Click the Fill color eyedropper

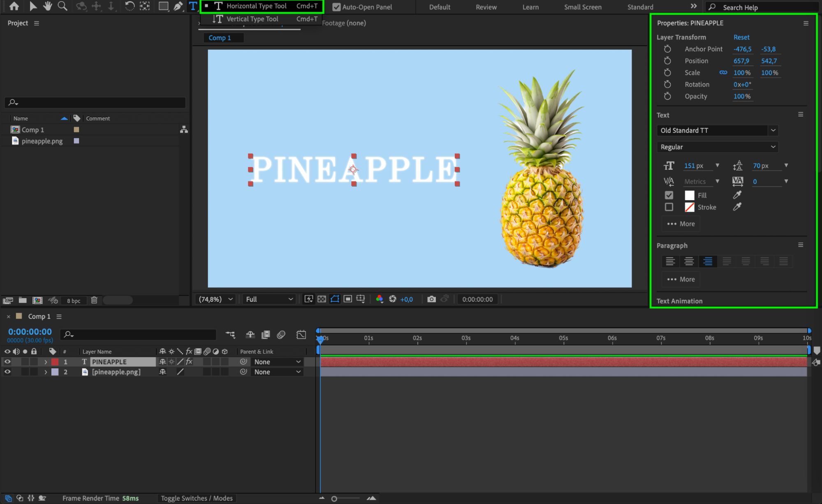[x=737, y=195]
